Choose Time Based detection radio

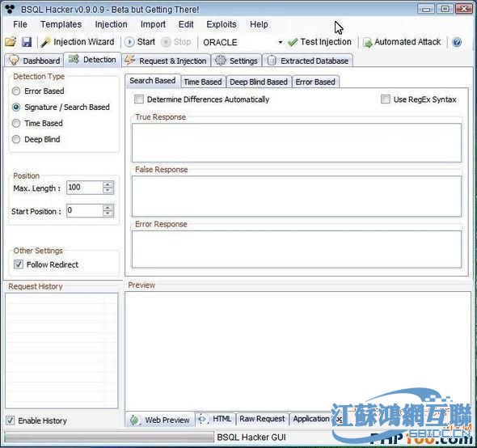point(16,123)
